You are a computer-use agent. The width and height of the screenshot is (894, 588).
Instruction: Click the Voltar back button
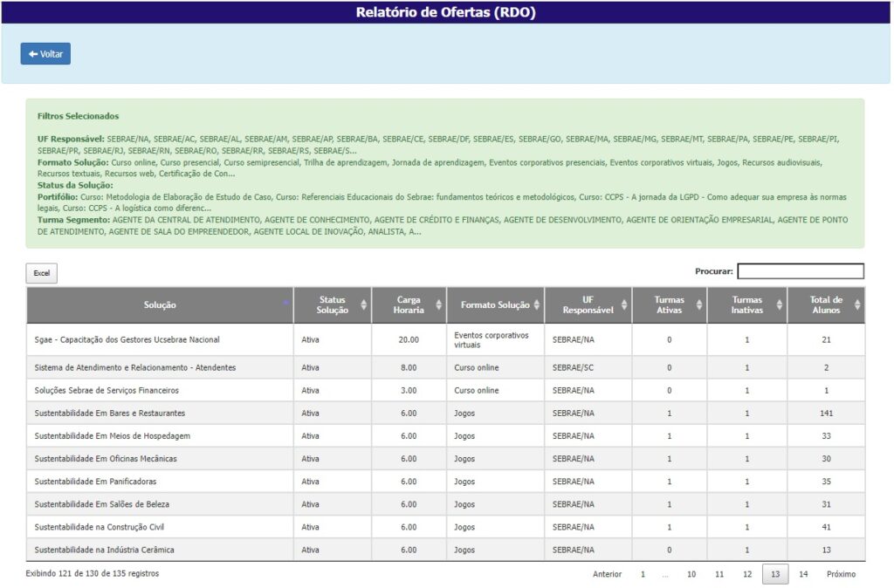point(45,54)
